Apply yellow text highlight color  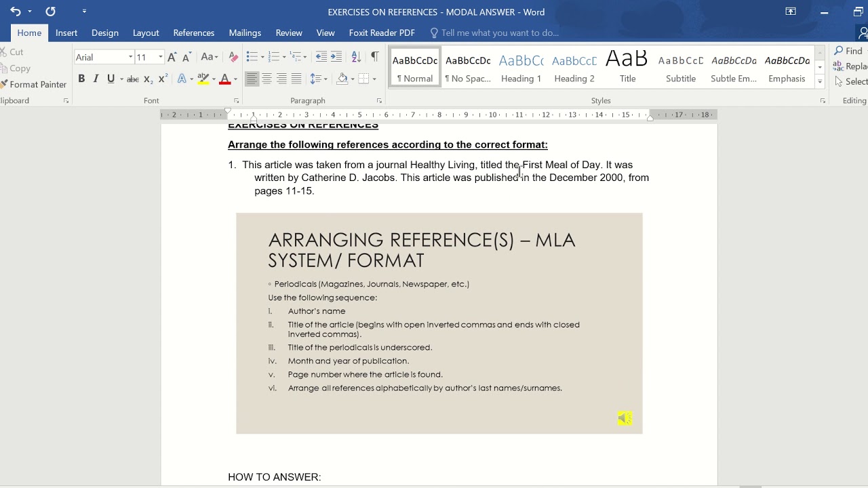(x=203, y=79)
